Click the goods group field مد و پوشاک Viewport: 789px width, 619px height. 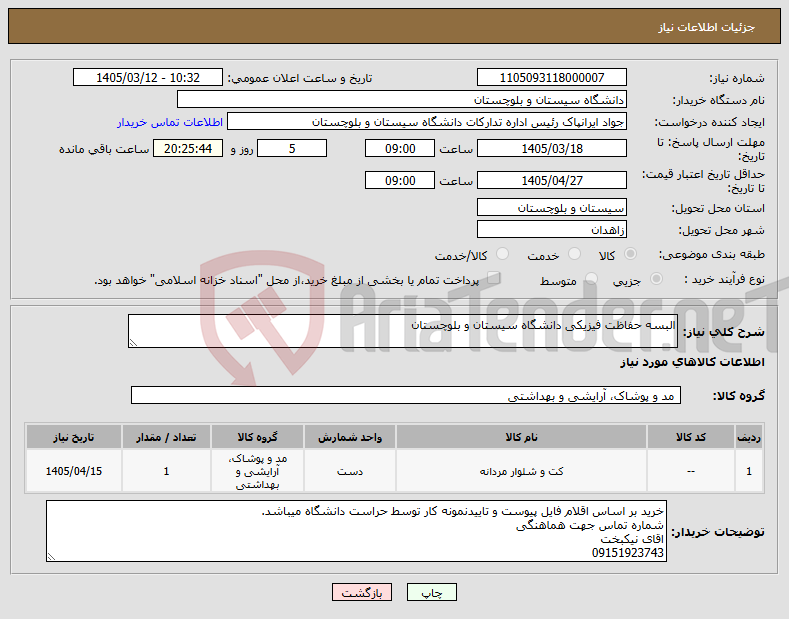(406, 396)
